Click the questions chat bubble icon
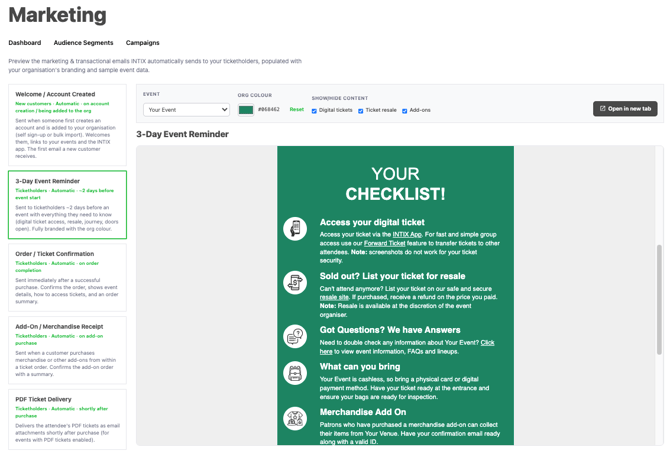 point(295,336)
